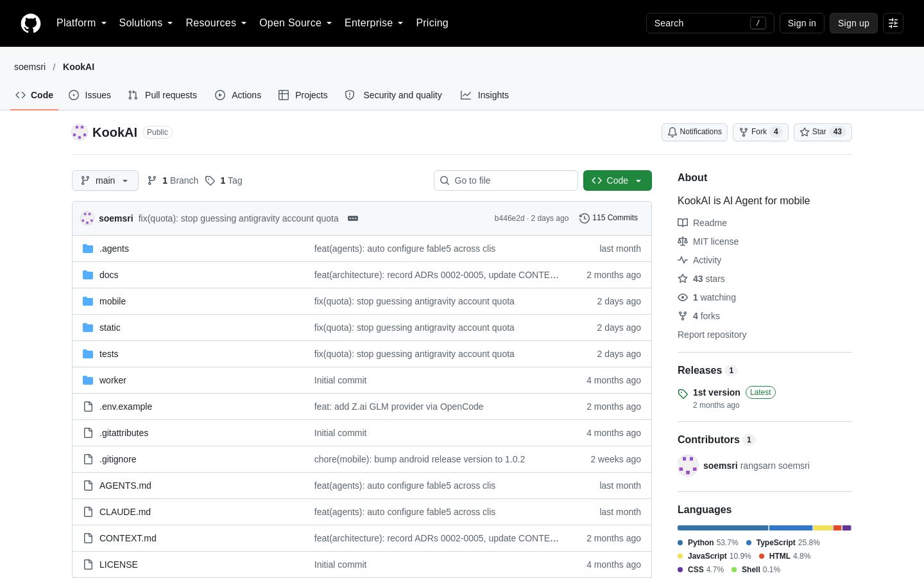The image size is (924, 578).
Task: Open the Readme link in About
Action: coord(703,223)
